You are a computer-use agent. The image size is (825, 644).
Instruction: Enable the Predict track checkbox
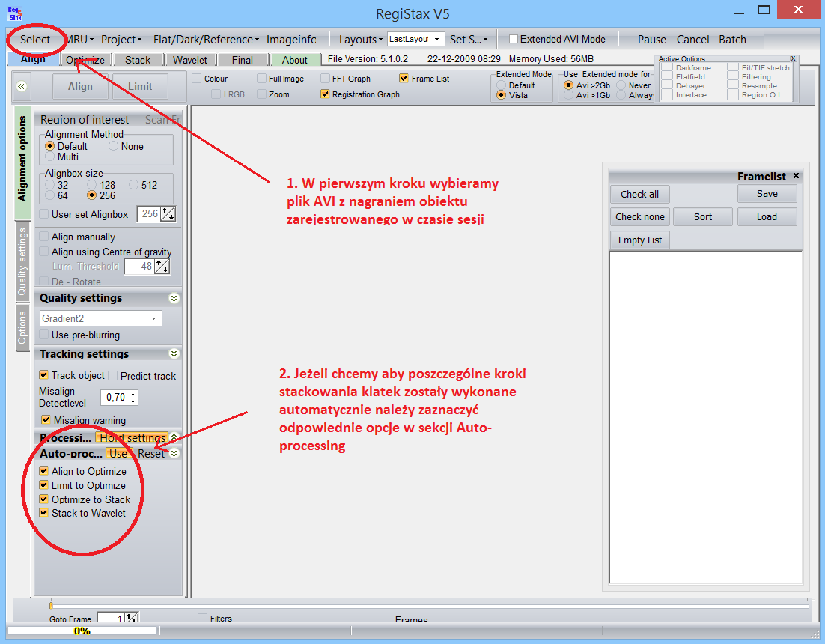113,376
